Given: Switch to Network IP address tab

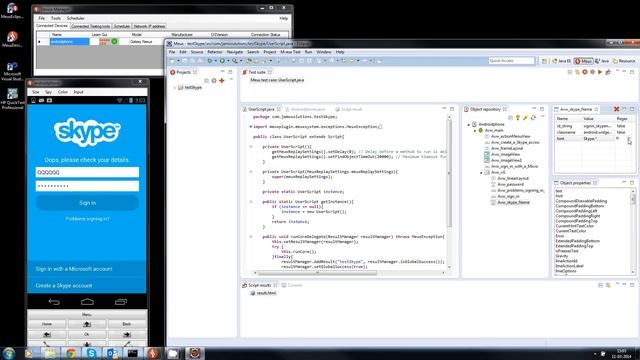Looking at the screenshot, I should click(x=149, y=26).
